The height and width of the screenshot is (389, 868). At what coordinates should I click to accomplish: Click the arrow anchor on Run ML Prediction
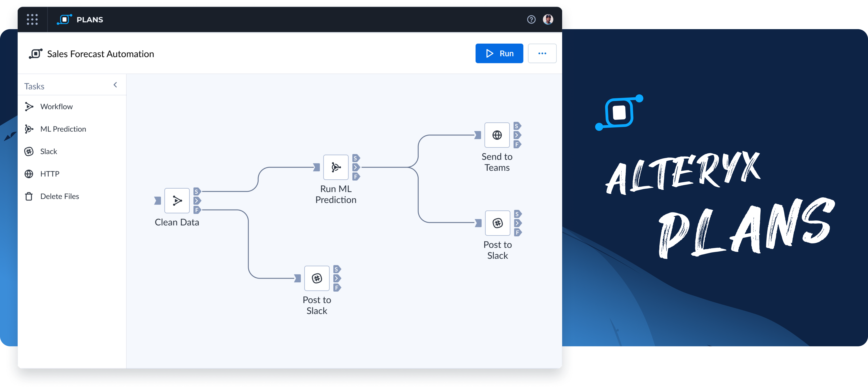click(x=356, y=167)
